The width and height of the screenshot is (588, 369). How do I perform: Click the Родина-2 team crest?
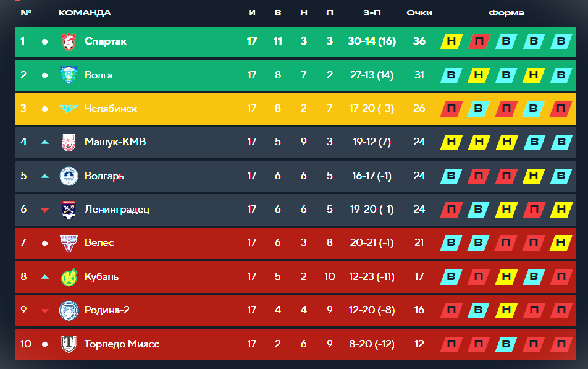coord(68,310)
